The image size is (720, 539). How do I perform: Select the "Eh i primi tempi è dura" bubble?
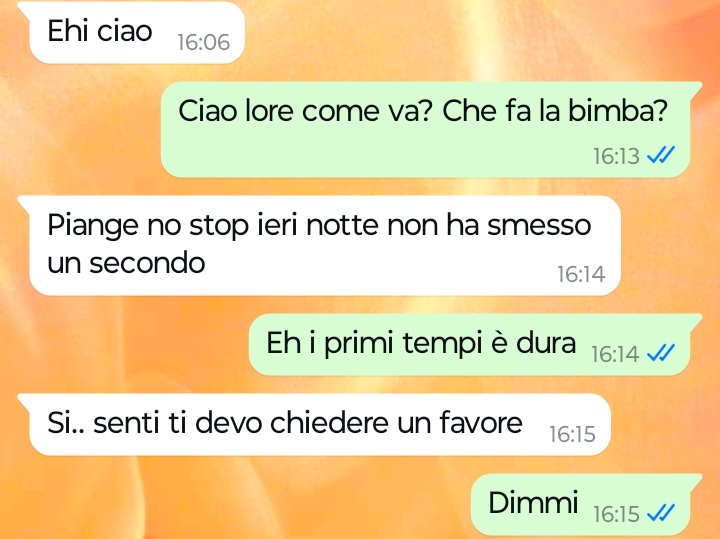[x=475, y=345]
